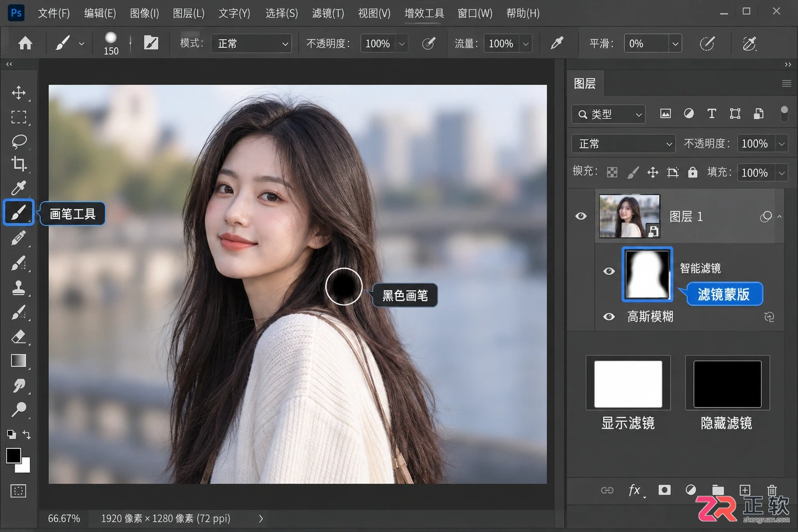Viewport: 798px width, 532px height.
Task: Select the Brush tool in left toolbar
Action: coord(19,212)
